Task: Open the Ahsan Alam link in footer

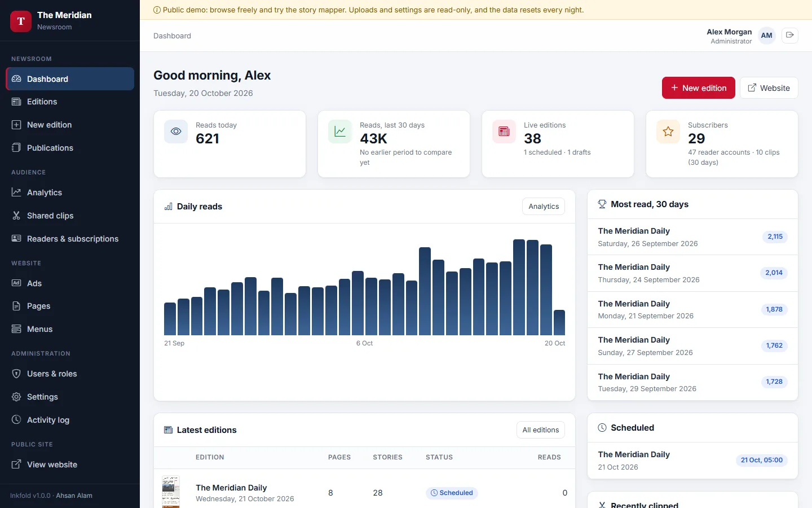Action: [74, 496]
